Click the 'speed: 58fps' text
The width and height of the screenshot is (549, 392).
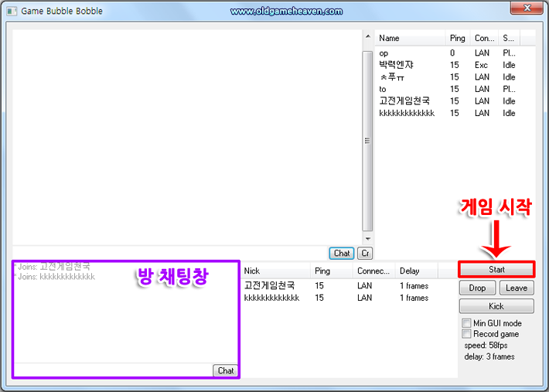[x=486, y=345]
